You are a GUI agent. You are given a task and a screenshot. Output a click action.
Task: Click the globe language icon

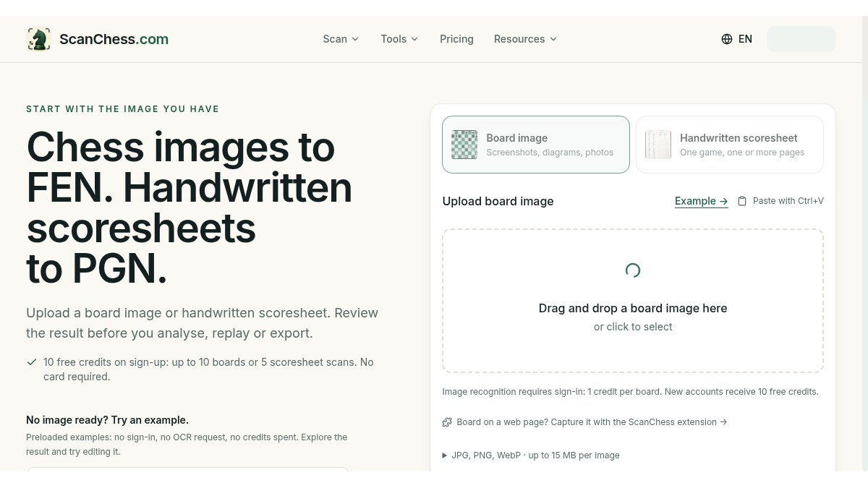tap(727, 39)
